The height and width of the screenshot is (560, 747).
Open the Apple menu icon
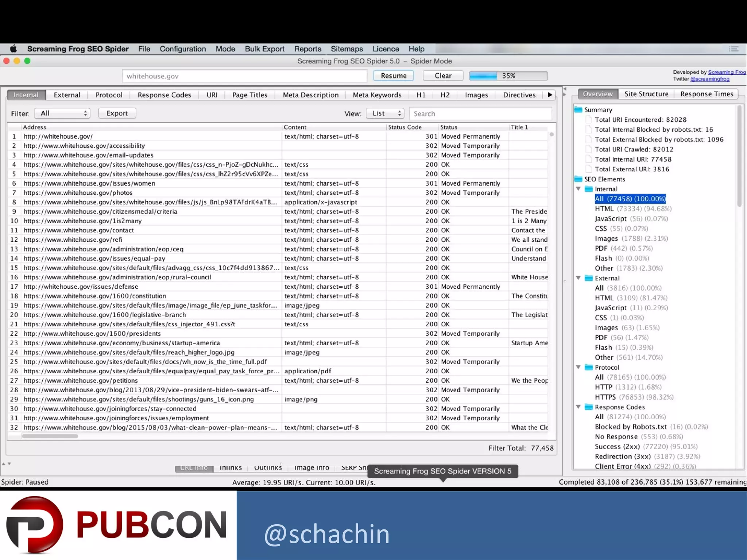point(13,49)
